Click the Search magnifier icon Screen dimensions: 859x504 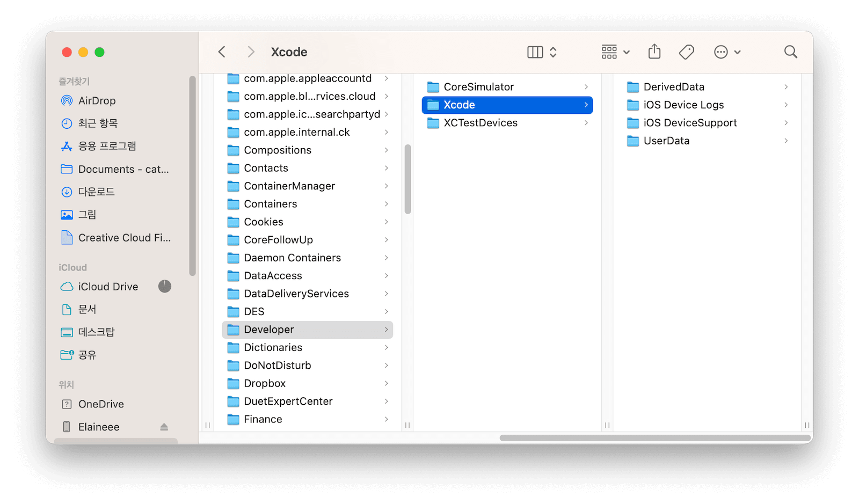791,52
